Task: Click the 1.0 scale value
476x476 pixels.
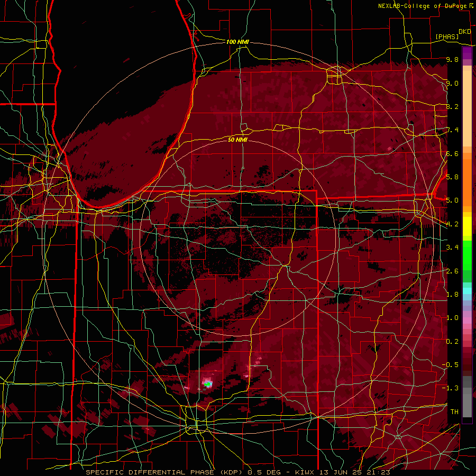Action: [452, 318]
